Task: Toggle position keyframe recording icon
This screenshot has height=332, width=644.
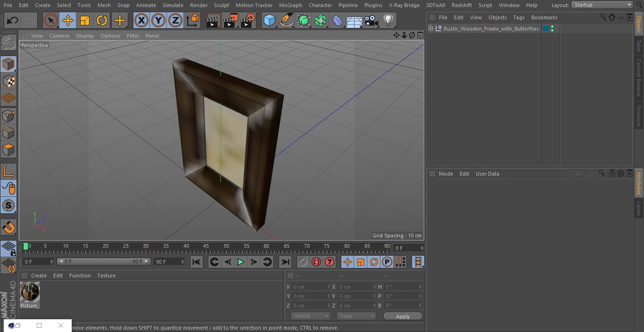Action: pyautogui.click(x=347, y=262)
